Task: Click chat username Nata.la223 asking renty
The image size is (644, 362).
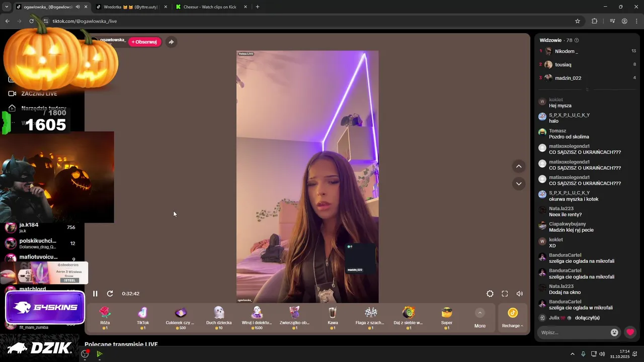Action: pyautogui.click(x=561, y=208)
